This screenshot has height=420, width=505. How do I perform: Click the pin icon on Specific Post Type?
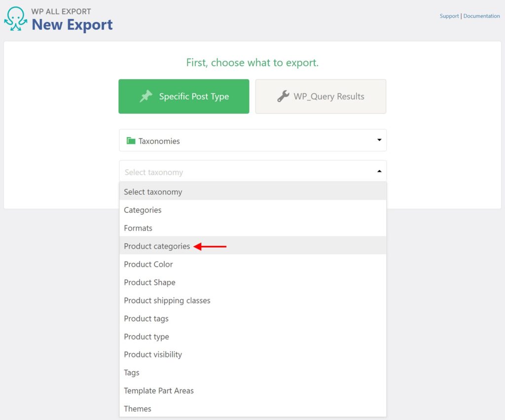click(146, 96)
